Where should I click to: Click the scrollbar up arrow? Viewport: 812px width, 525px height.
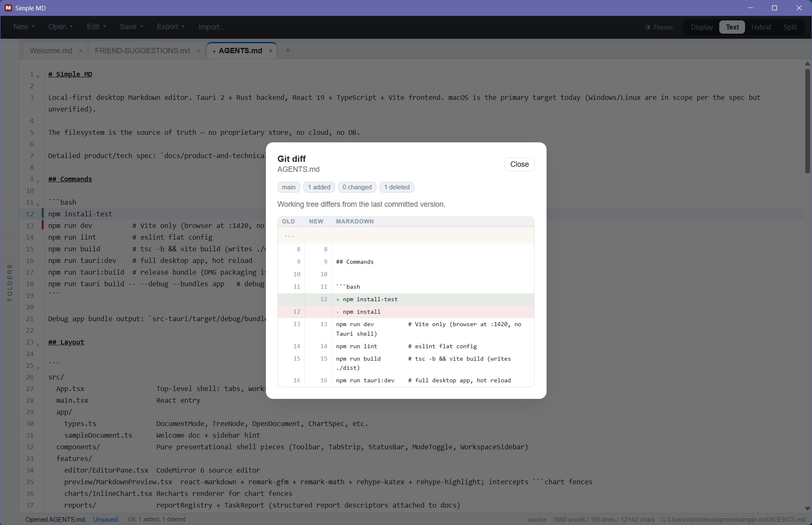(807, 64)
